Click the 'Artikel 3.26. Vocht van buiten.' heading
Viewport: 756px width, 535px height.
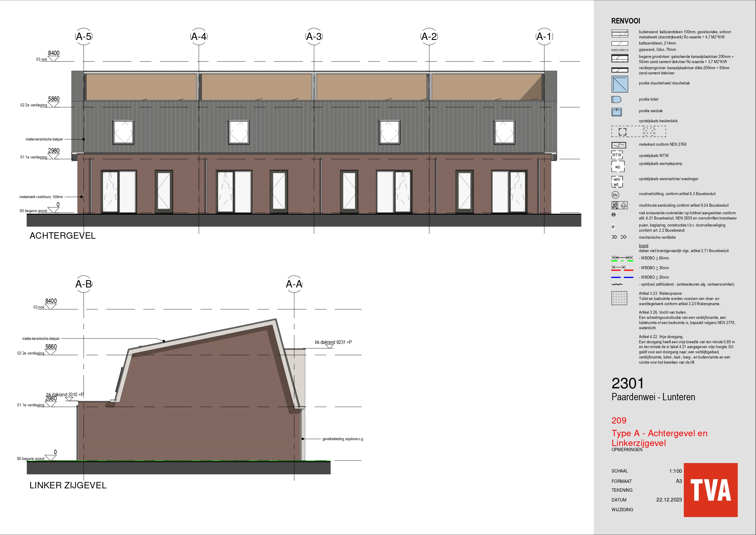(x=663, y=312)
